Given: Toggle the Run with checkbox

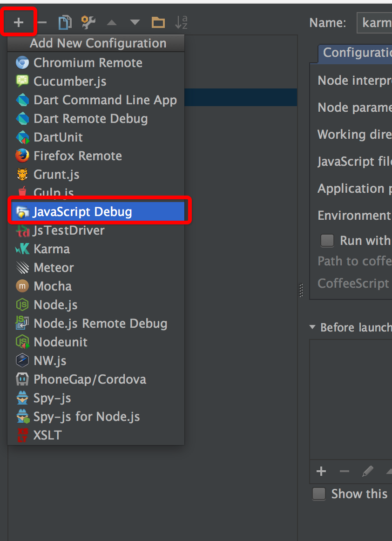Looking at the screenshot, I should [327, 241].
